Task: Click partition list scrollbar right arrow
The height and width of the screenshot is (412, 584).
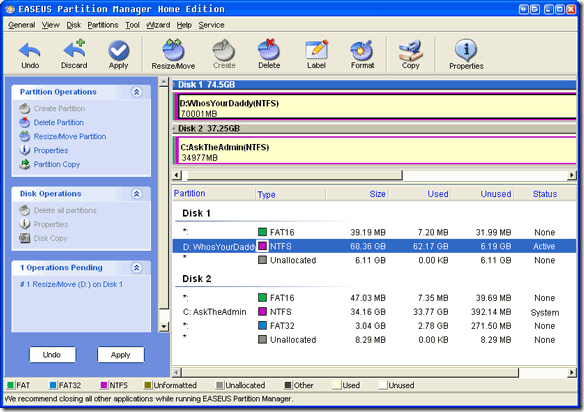Action: 572,372
